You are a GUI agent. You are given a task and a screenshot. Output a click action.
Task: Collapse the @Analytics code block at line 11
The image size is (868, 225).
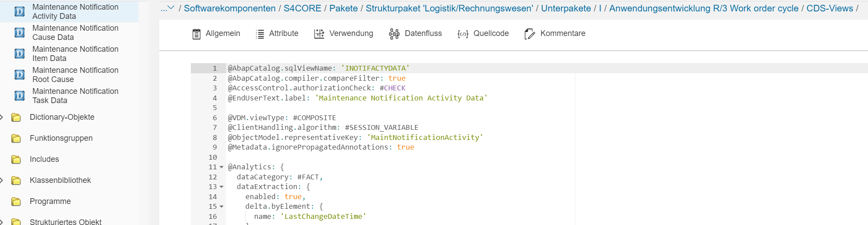tap(221, 167)
